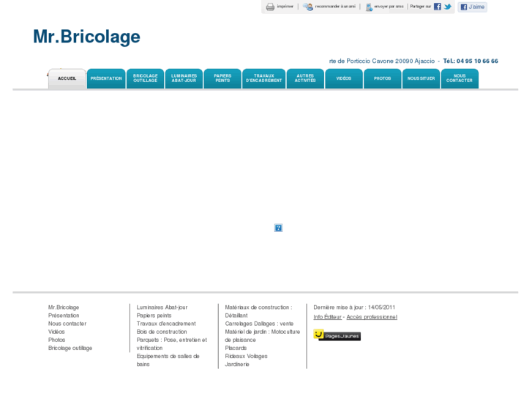Open footer link Nous contacter
This screenshot has height=399, width=532.
(x=67, y=324)
